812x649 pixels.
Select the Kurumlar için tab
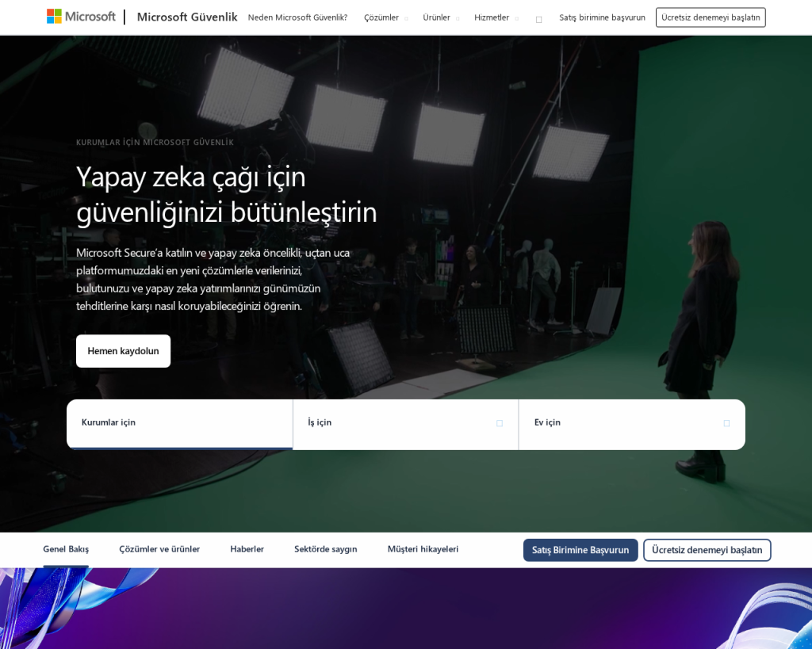pos(180,425)
